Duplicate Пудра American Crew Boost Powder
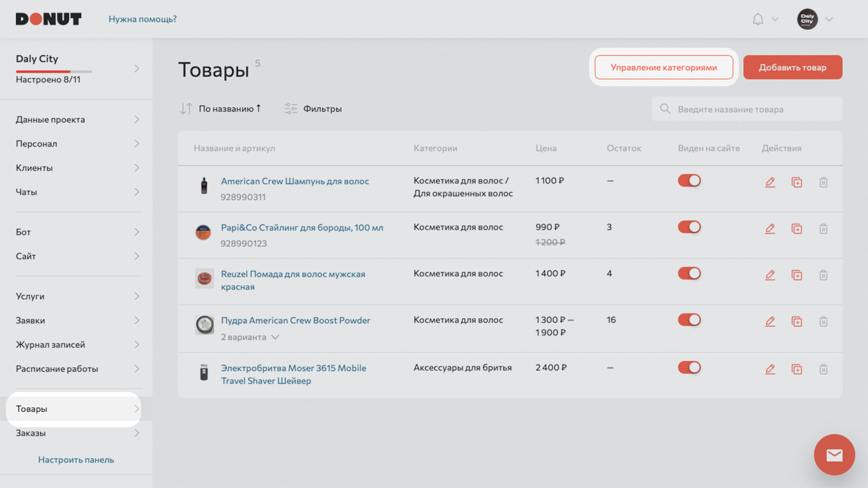 [796, 321]
